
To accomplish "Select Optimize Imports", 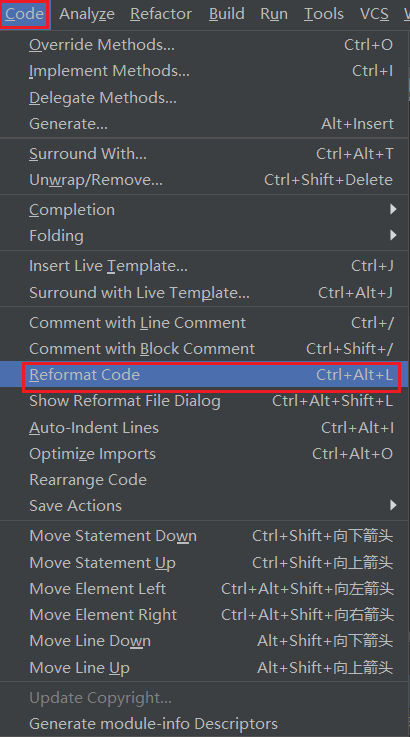I will pyautogui.click(x=205, y=454).
